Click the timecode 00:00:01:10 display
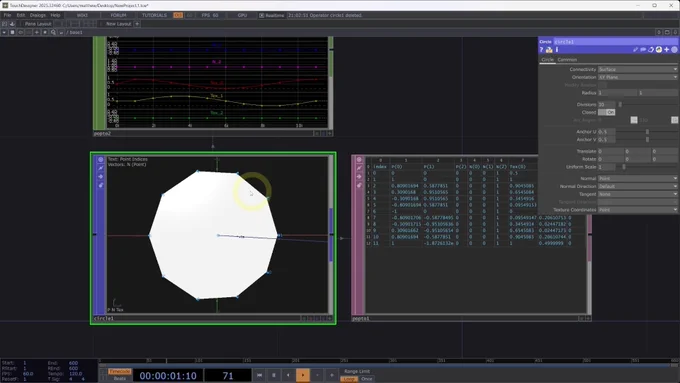The height and width of the screenshot is (383, 680). coord(168,376)
